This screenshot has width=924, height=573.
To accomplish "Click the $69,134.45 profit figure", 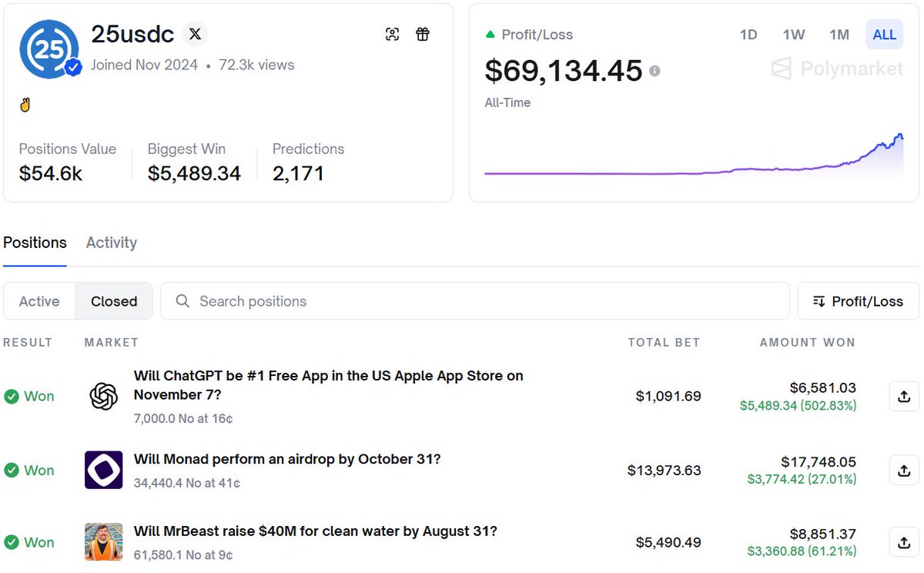I will coord(564,71).
